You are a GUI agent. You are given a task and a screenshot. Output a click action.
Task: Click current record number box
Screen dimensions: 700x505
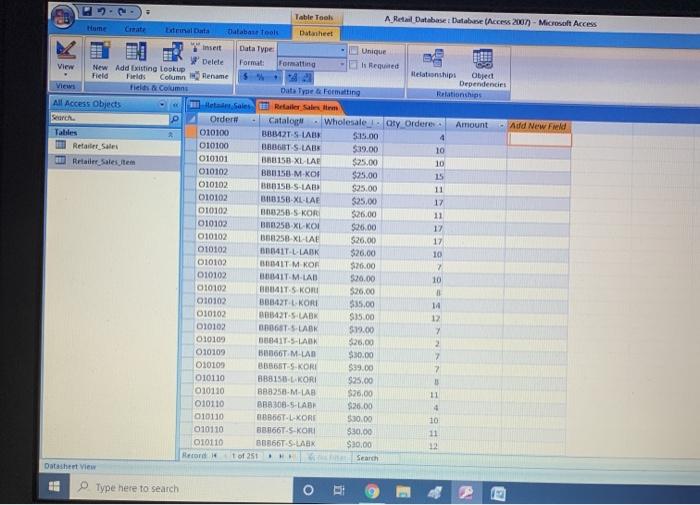(x=245, y=456)
